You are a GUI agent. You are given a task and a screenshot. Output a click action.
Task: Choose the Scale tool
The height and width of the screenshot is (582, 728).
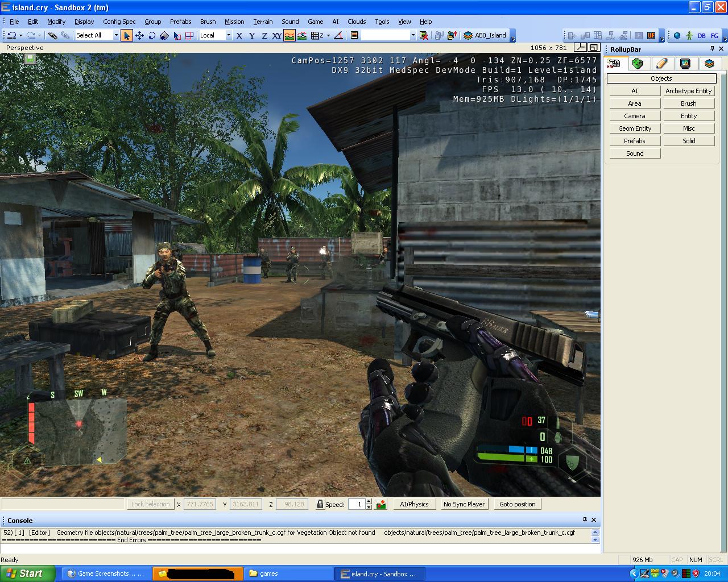(164, 35)
